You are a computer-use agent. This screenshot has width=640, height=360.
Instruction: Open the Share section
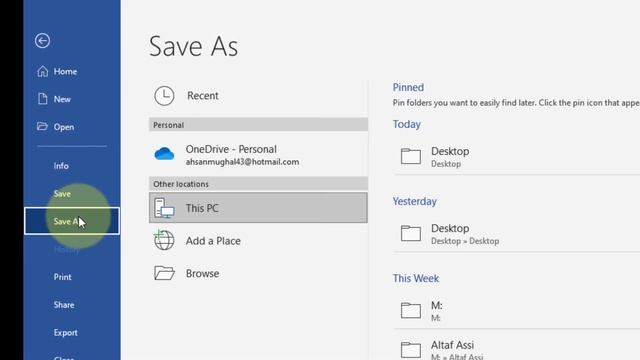(72, 304)
